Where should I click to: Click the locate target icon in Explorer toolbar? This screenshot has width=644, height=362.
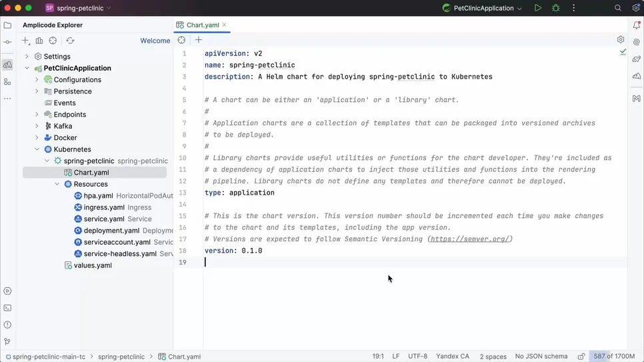(x=53, y=41)
